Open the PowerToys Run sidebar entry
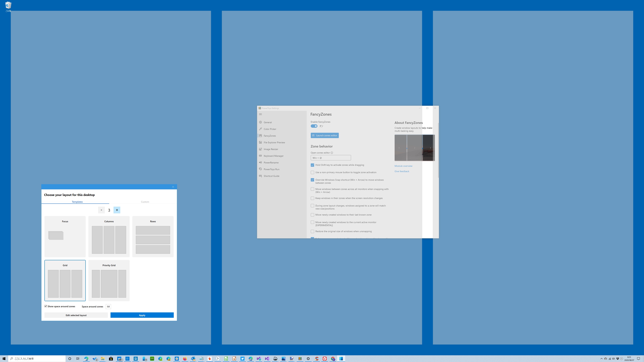 [271, 169]
